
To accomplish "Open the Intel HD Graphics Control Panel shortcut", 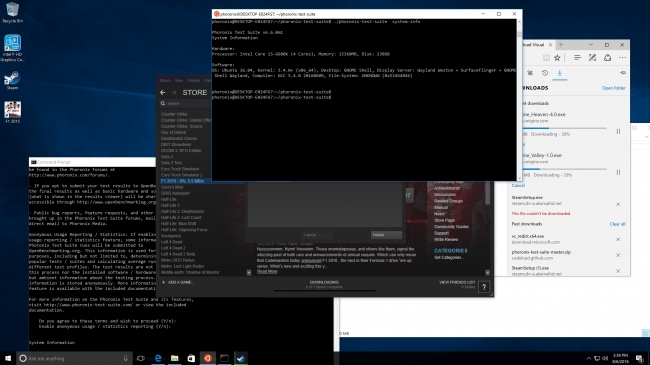I will coord(12,48).
